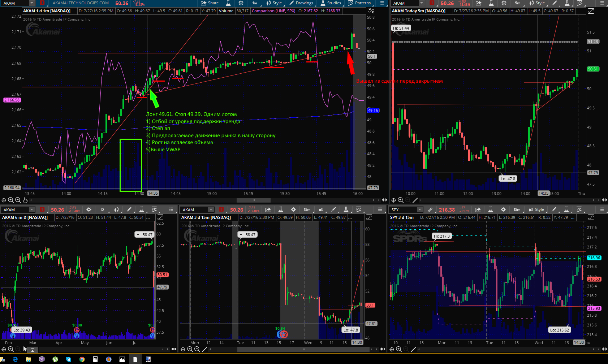Image resolution: width=608 pixels, height=364 pixels.
Task: Open Google Chrome from taskbar
Action: click(x=82, y=359)
